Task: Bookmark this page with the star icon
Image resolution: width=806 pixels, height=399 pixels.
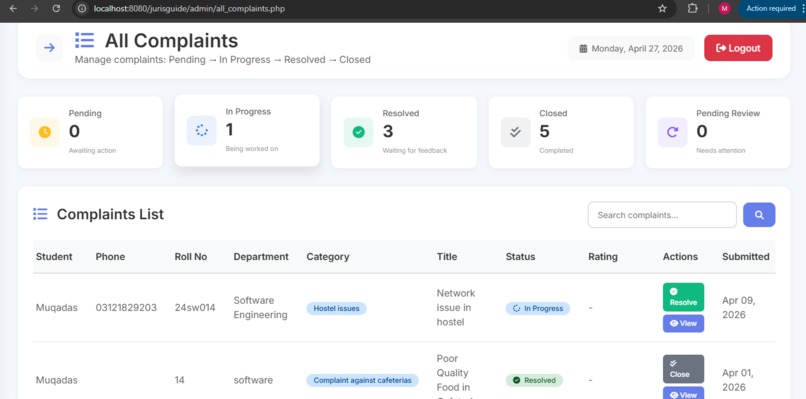Action: [662, 9]
